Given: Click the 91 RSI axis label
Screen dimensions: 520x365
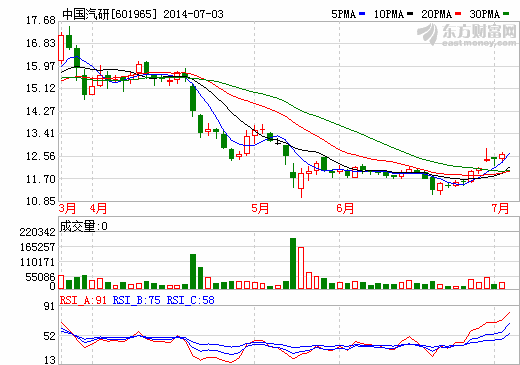Looking at the screenshot, I should [49, 306].
